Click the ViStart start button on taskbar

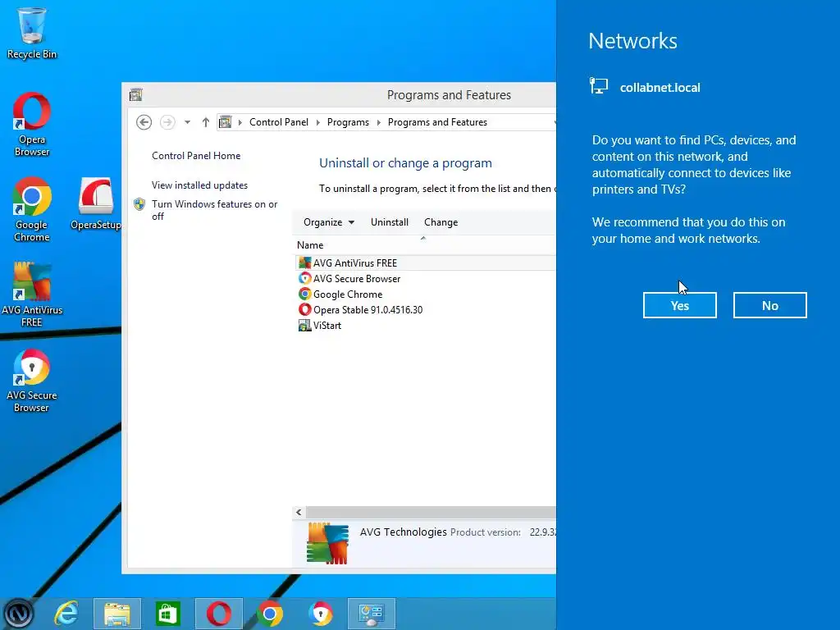19,614
